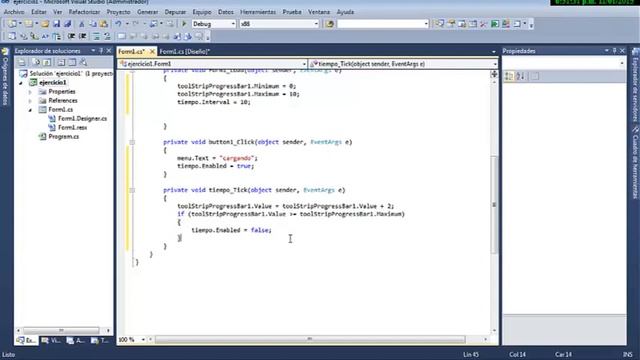Click the editor split window handle

[x=494, y=74]
